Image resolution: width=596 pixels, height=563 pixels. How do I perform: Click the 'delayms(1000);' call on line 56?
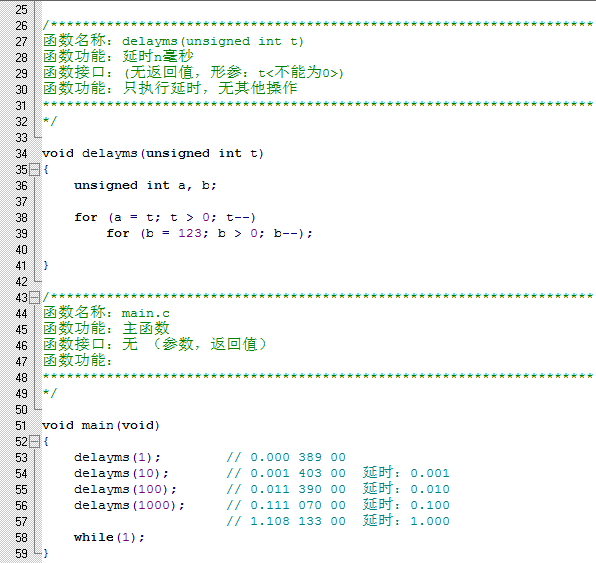130,505
